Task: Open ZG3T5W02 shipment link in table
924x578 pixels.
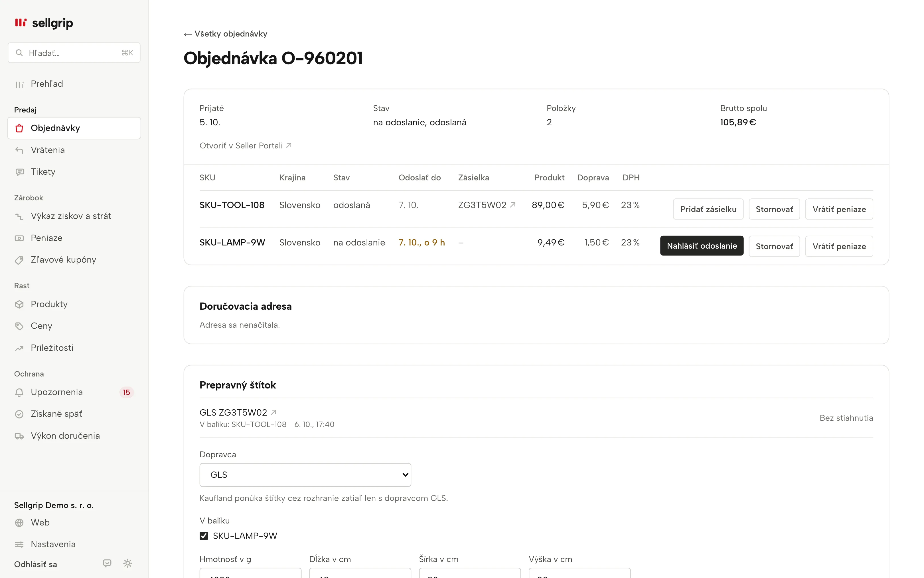Action: [x=487, y=205]
